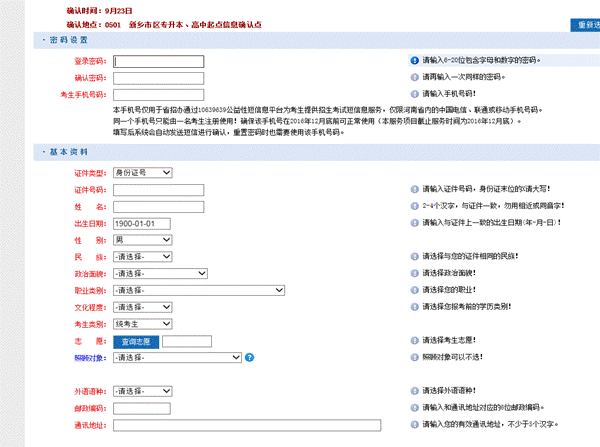Expand the 照顾对象 dropdown
Image resolution: width=600 pixels, height=447 pixels.
click(x=177, y=358)
